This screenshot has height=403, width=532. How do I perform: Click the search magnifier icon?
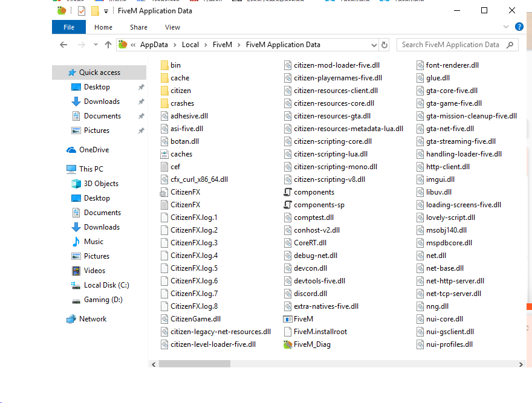pyautogui.click(x=510, y=45)
